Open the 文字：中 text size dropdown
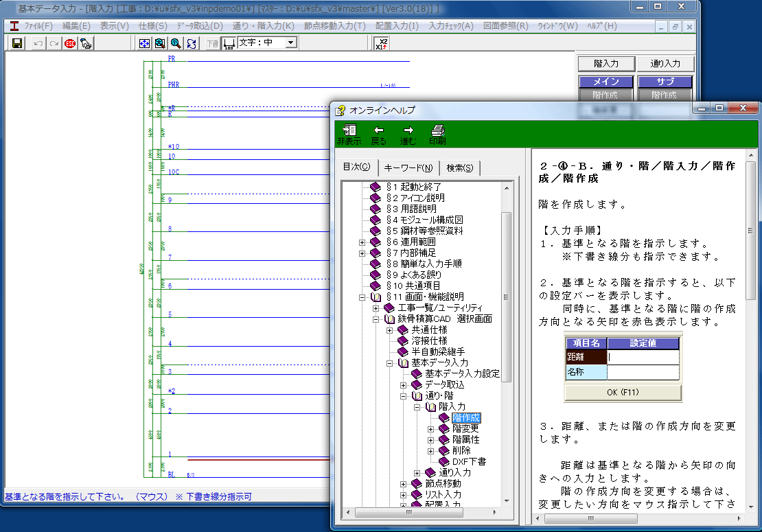 [x=290, y=43]
